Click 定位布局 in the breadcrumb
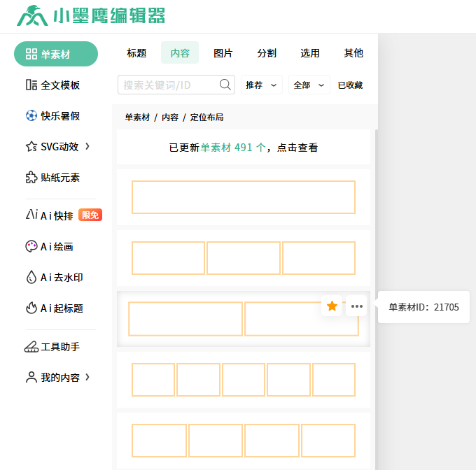This screenshot has width=476, height=470. (206, 117)
